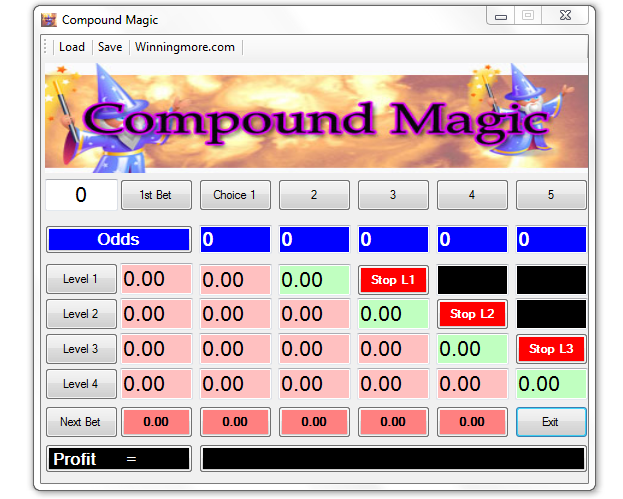The image size is (623, 499).
Task: Click the red Stop L1 button
Action: 393,280
